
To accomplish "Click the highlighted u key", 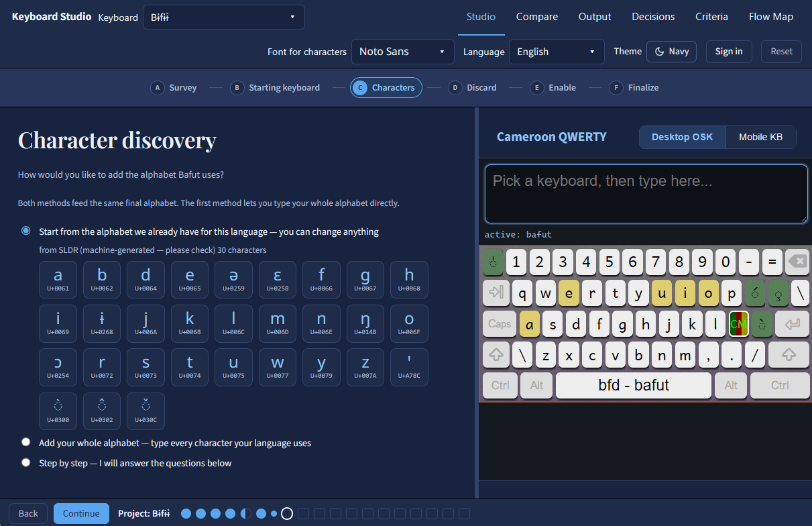I will pos(662,293).
